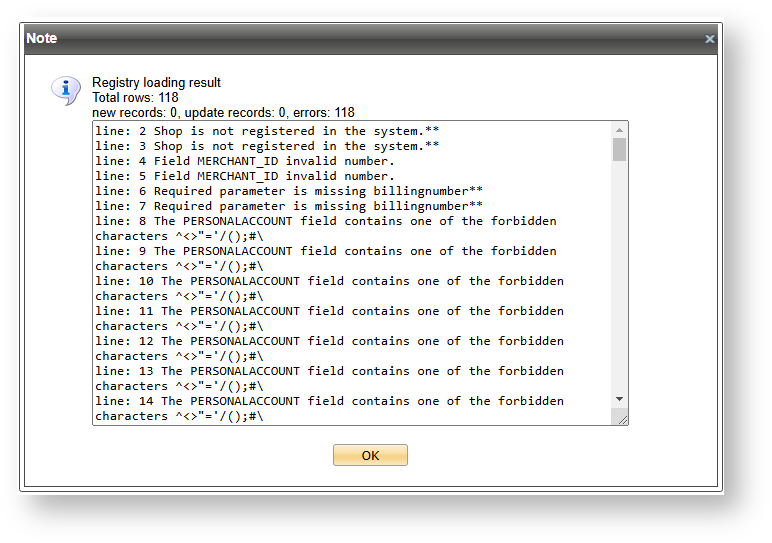The height and width of the screenshot is (543, 772).
Task: Place cursor in line 2 'Shop is not registered'
Action: (x=267, y=131)
